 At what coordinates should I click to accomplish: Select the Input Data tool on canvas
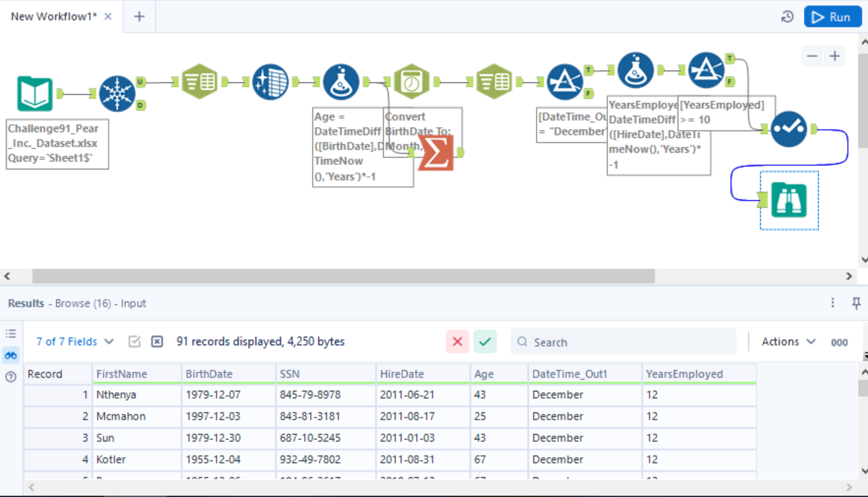click(35, 94)
